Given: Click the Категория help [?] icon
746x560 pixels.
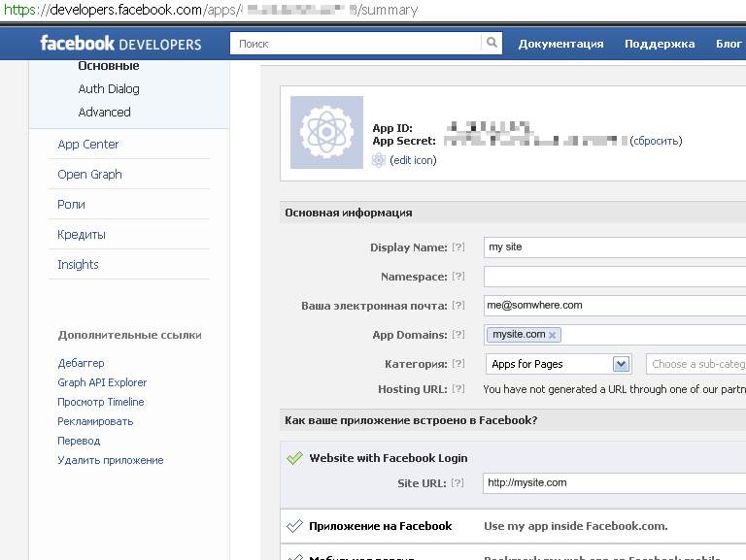Looking at the screenshot, I should coord(458,364).
